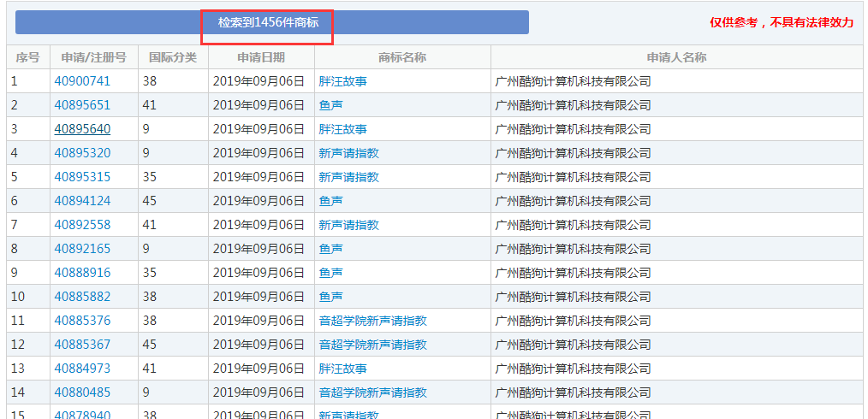Click the 申请人名称 column header
This screenshot has width=868, height=419.
(676, 57)
